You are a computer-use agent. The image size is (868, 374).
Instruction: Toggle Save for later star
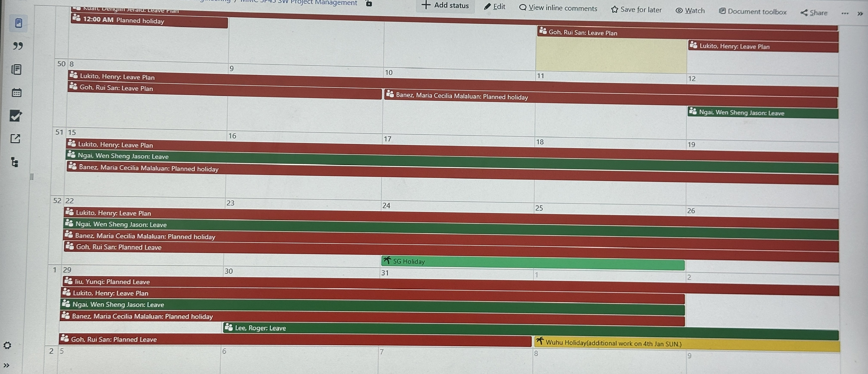pyautogui.click(x=636, y=9)
